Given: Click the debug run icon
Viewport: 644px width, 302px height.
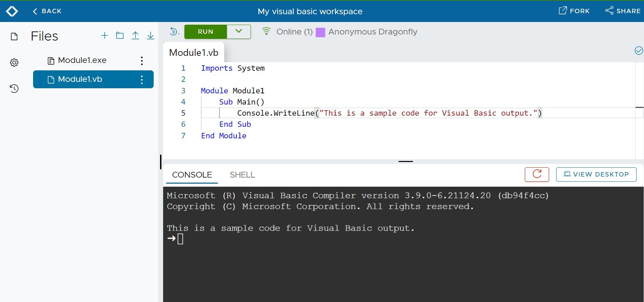Looking at the screenshot, I should tap(174, 31).
